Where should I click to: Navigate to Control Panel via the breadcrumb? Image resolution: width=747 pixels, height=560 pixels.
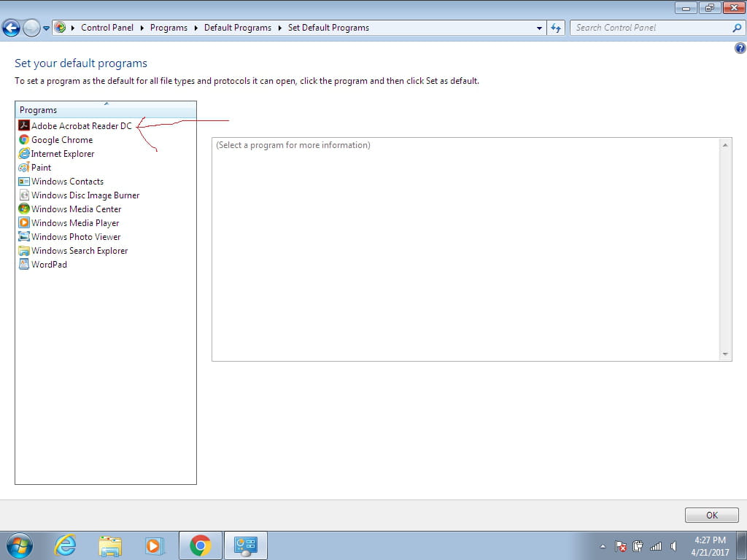tap(107, 28)
